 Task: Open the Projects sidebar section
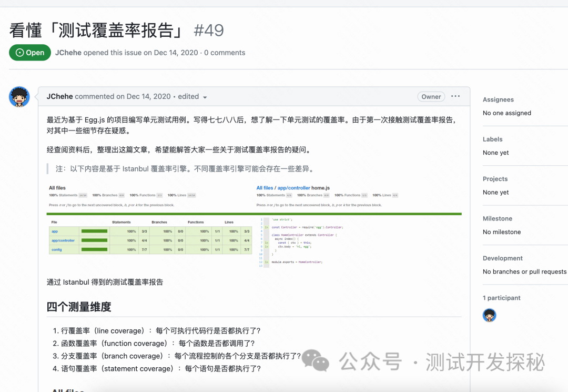click(x=495, y=179)
